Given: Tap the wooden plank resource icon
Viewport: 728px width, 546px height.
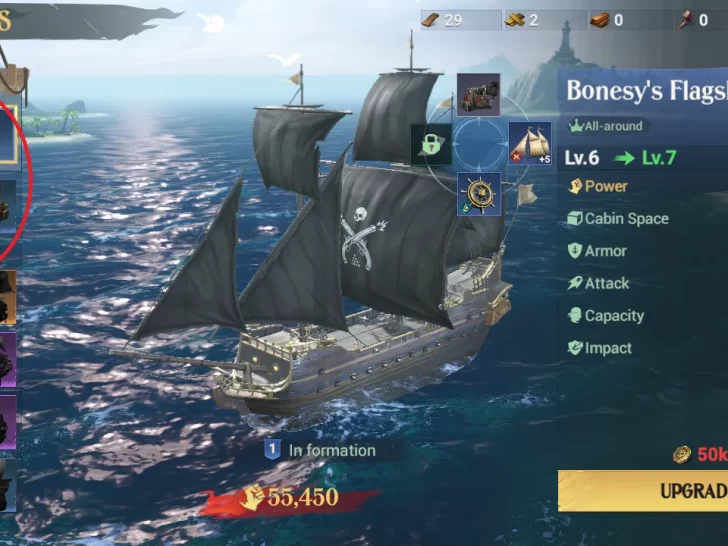Looking at the screenshot, I should coord(430,20).
